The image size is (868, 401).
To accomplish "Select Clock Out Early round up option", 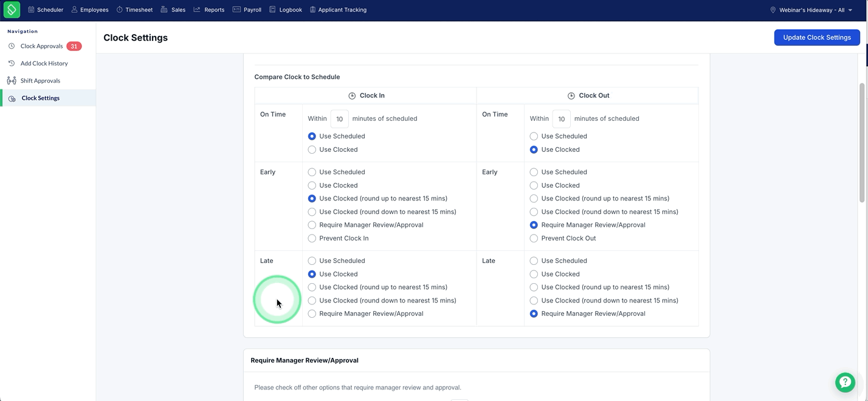I will (x=534, y=199).
